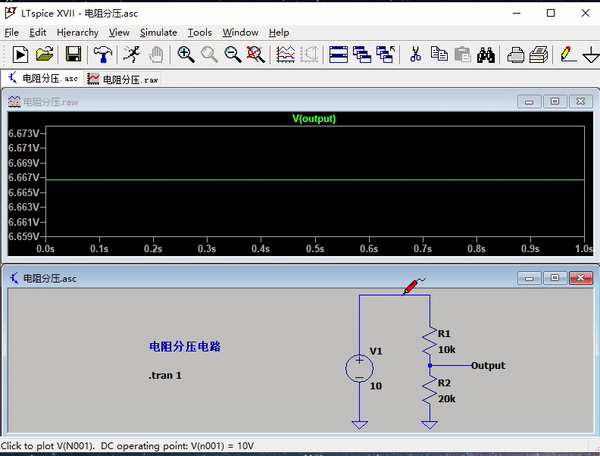Save the schematic with the floppy icon
The height and width of the screenshot is (456, 600).
(73, 55)
